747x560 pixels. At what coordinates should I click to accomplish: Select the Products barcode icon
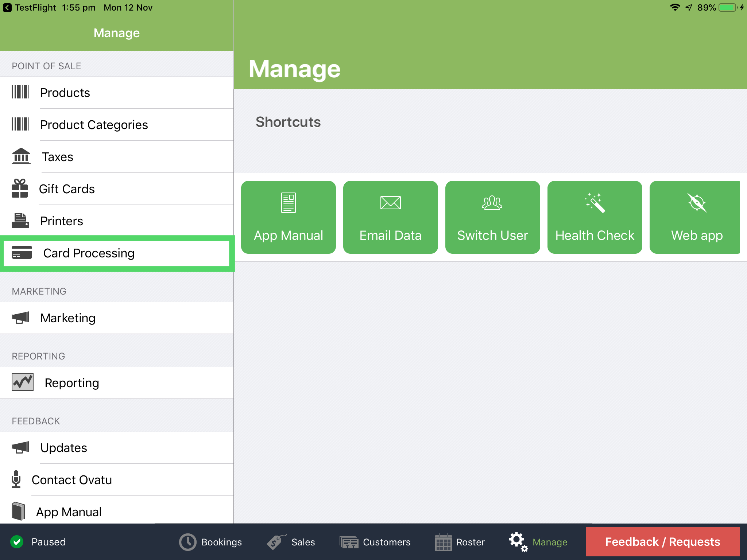[x=21, y=93]
